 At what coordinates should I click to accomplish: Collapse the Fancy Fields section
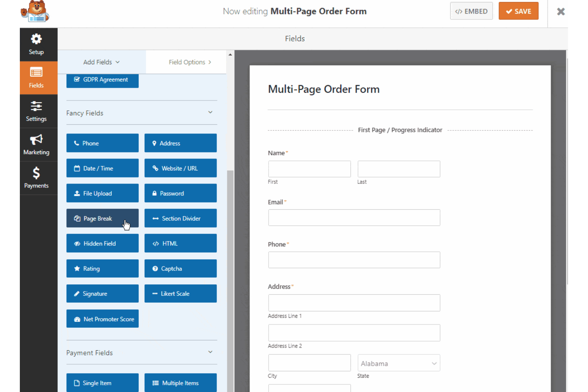point(210,112)
